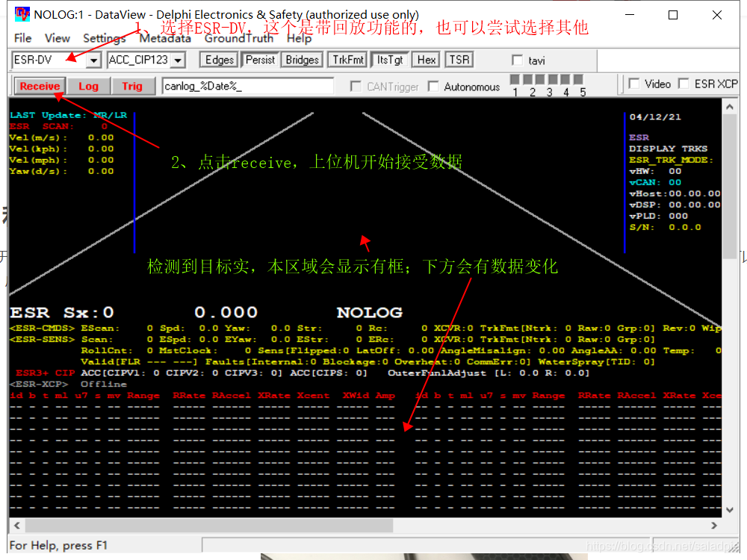Click the 'DISPLAY TRKS' text
The width and height of the screenshot is (747, 560).
(x=668, y=149)
